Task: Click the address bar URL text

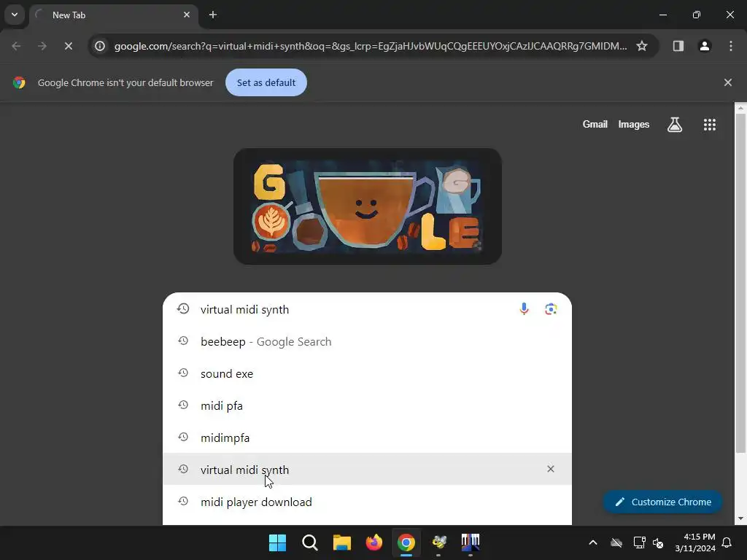Action: [370, 46]
